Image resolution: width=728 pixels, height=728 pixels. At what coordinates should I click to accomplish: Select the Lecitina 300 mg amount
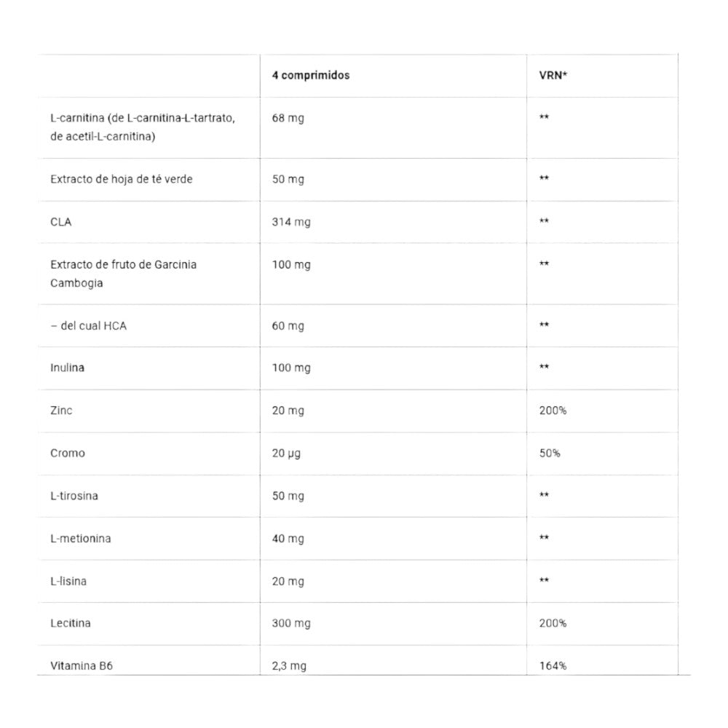pos(291,624)
